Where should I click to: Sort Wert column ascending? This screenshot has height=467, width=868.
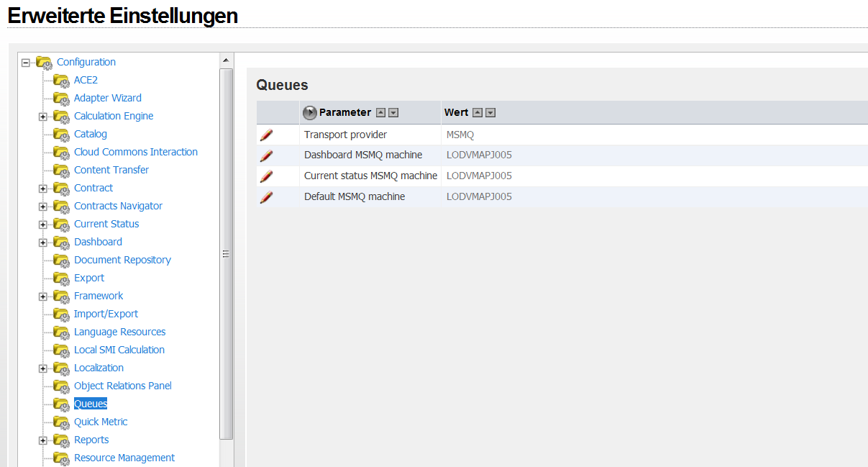[x=478, y=113]
